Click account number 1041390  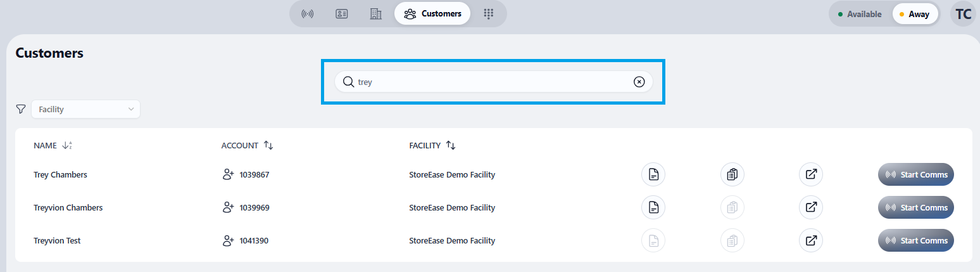click(254, 241)
